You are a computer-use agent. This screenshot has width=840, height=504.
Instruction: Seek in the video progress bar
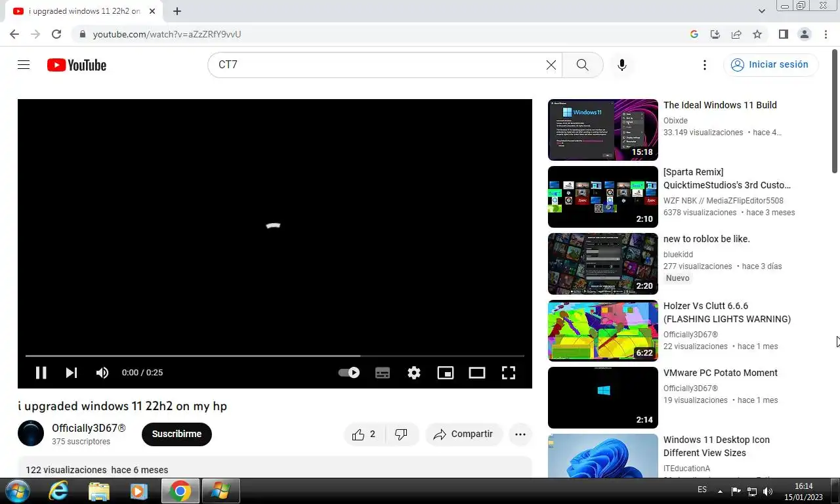point(274,356)
